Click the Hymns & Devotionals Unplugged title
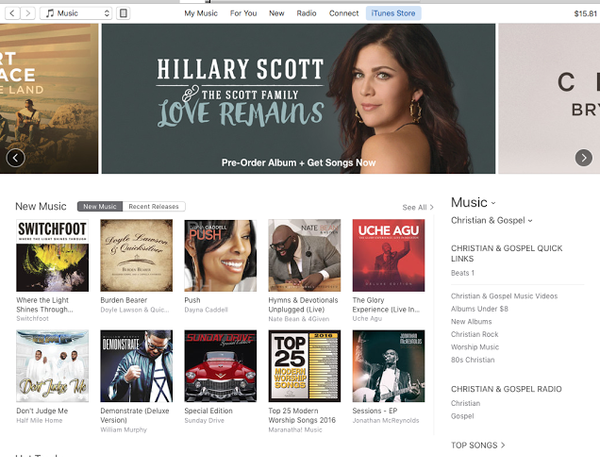The width and height of the screenshot is (600, 457). tap(303, 305)
